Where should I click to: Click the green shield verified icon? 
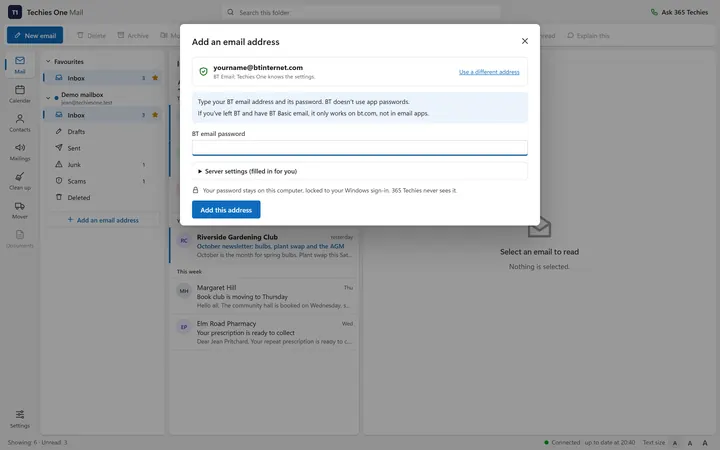tap(203, 71)
